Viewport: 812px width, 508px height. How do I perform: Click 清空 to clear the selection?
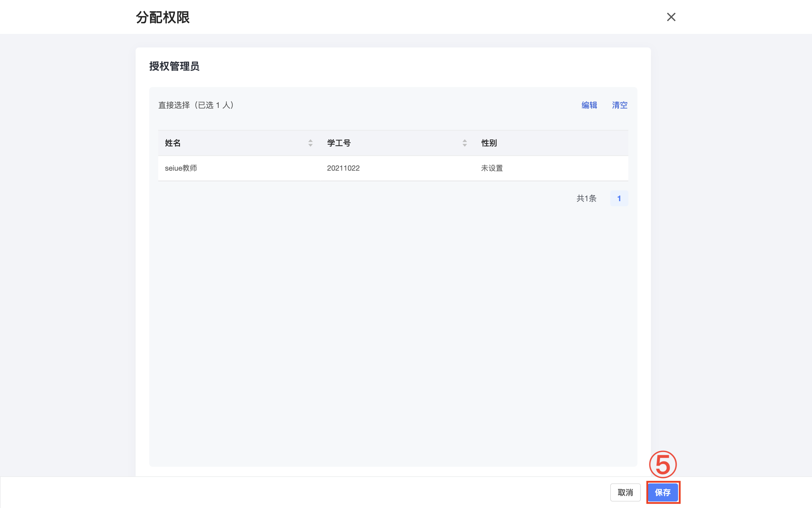tap(620, 105)
